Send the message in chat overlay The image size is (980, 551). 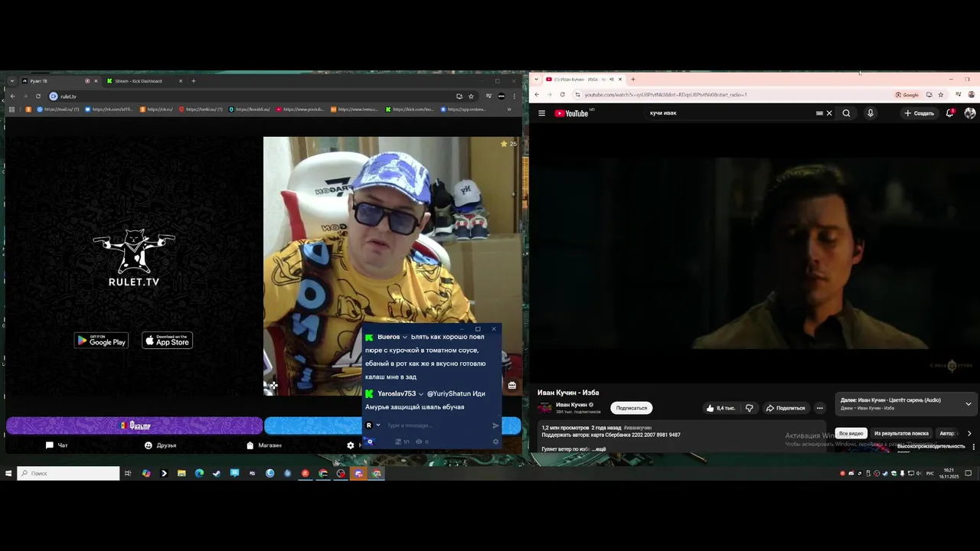coord(495,425)
